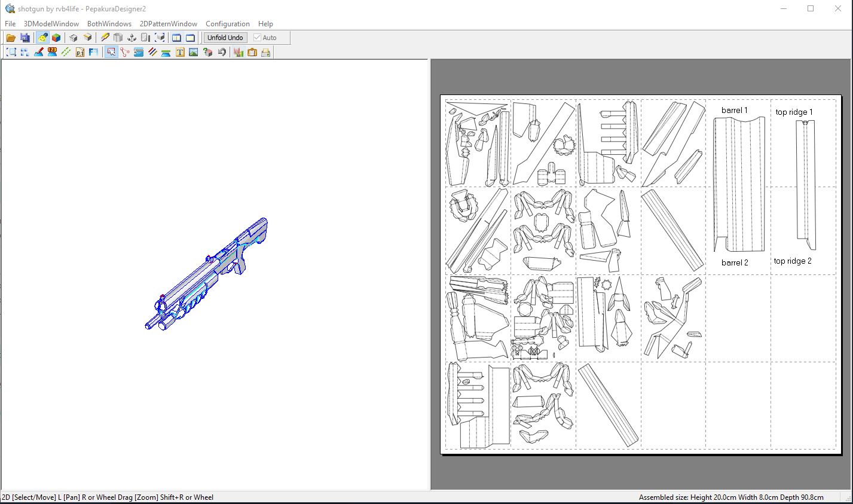Click the question mark cube check icon
Image resolution: width=853 pixels, height=504 pixels.
coord(207,53)
